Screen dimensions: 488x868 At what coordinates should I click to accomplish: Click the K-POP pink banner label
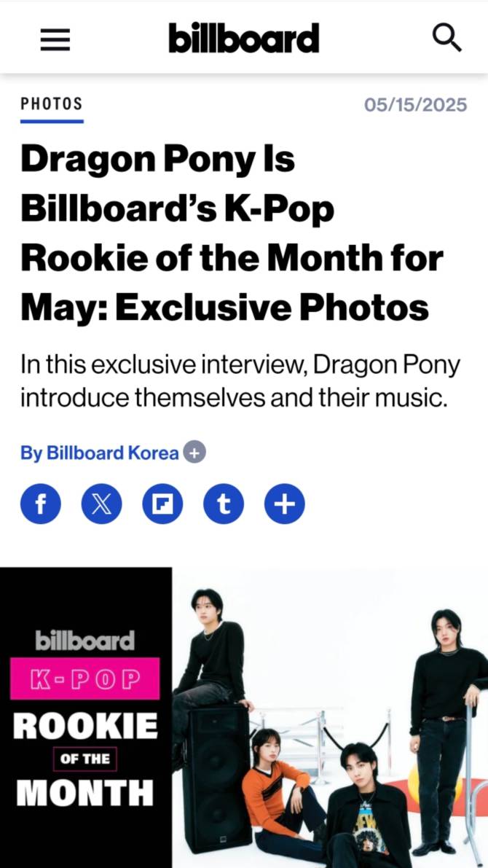(x=85, y=679)
